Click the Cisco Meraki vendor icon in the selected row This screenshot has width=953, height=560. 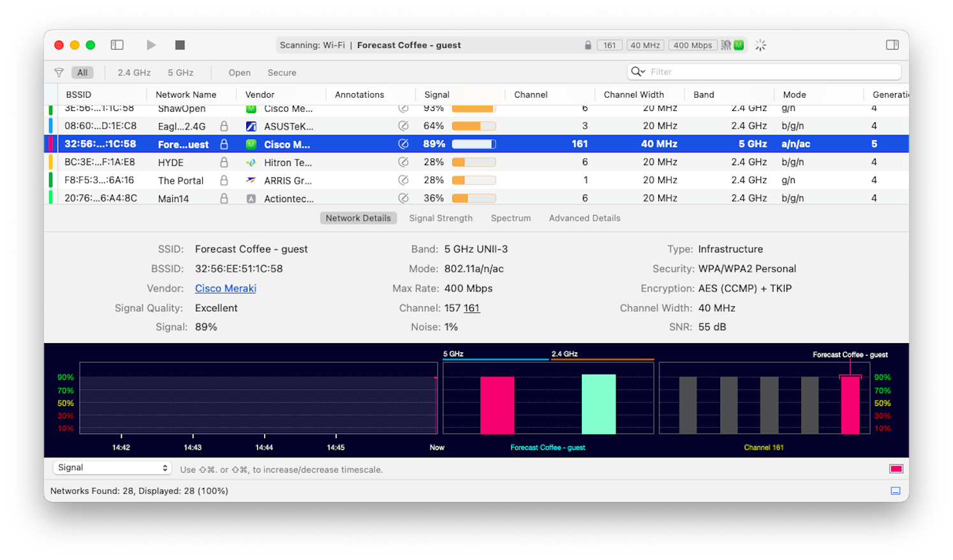pos(251,144)
